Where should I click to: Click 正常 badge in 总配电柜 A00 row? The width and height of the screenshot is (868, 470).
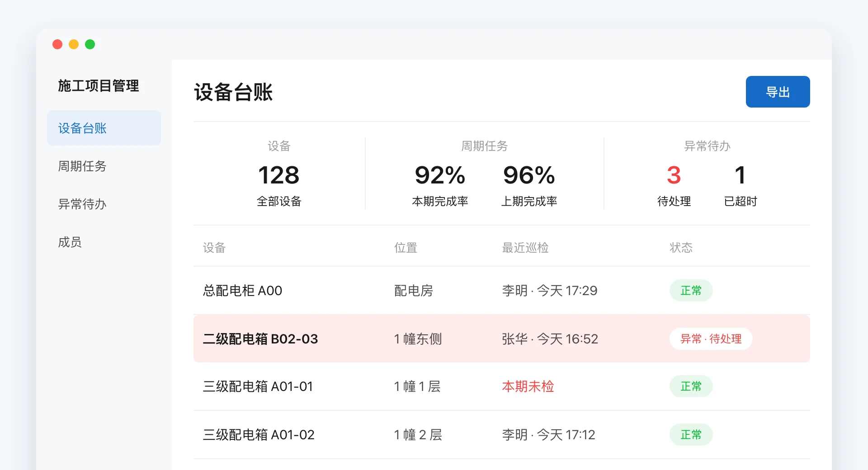coord(691,290)
